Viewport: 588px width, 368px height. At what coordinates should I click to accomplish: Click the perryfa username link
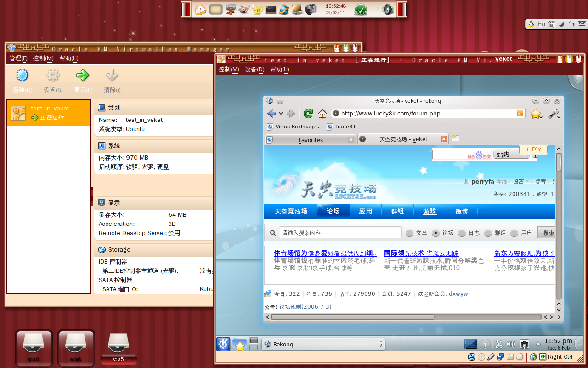[482, 182]
